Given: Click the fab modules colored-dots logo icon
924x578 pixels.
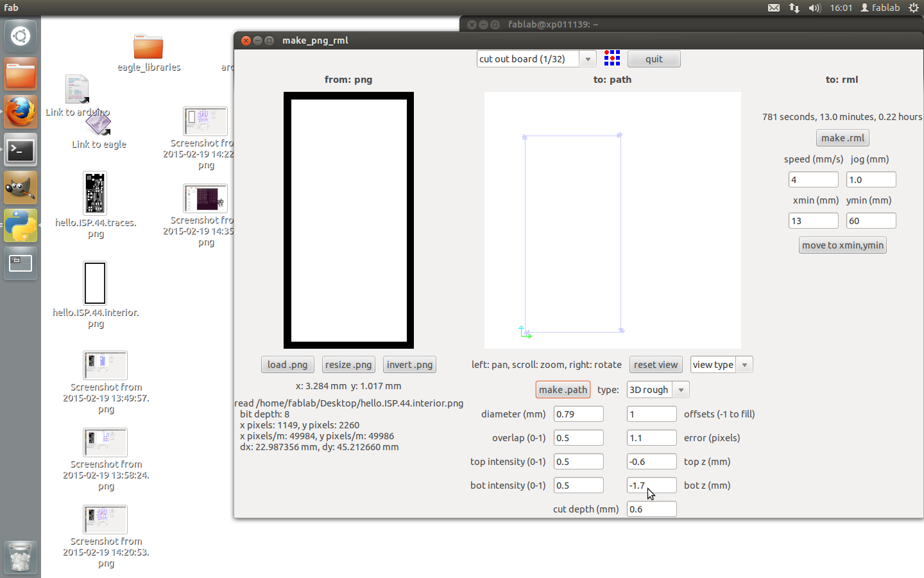Looking at the screenshot, I should (x=612, y=58).
